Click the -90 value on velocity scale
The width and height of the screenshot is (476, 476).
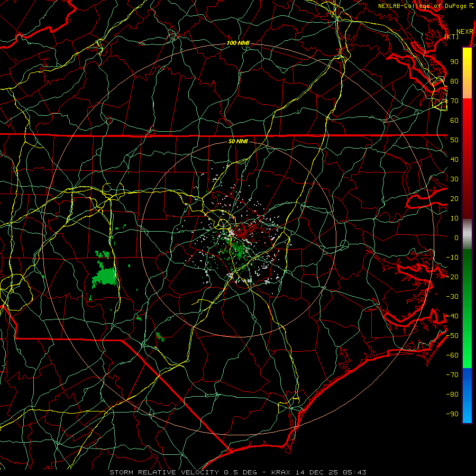pyautogui.click(x=452, y=414)
